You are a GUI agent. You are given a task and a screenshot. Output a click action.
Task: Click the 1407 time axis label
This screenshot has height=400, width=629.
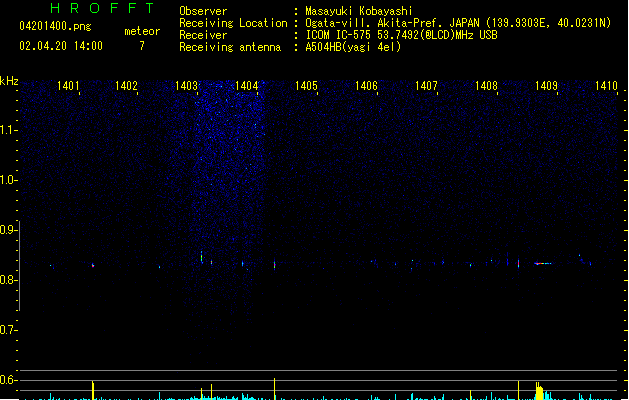(426, 86)
